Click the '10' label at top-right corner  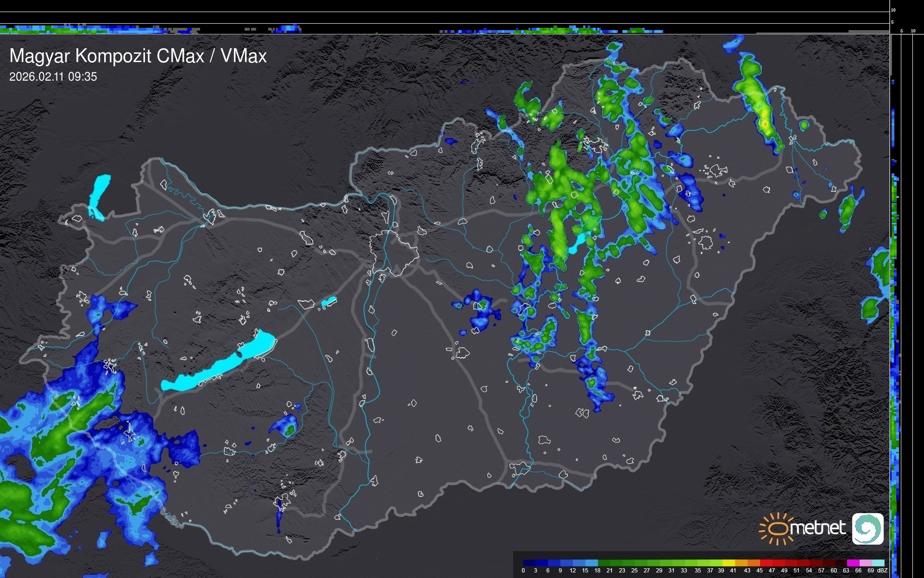pos(893,10)
